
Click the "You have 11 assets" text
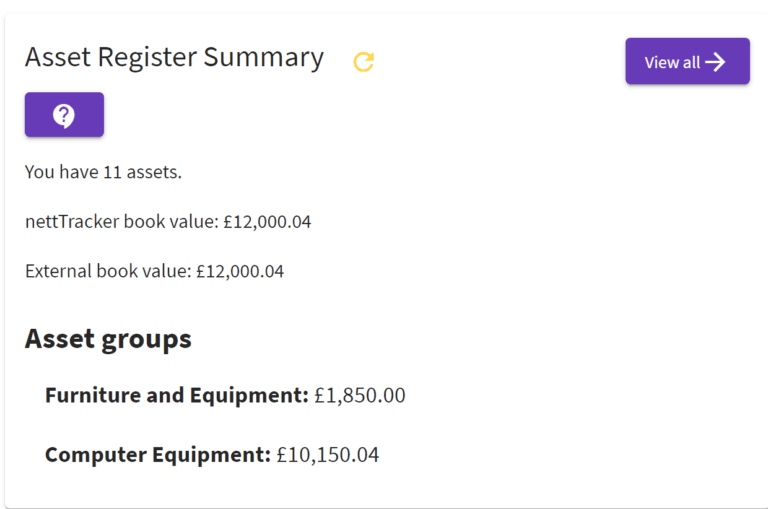pyautogui.click(x=103, y=172)
